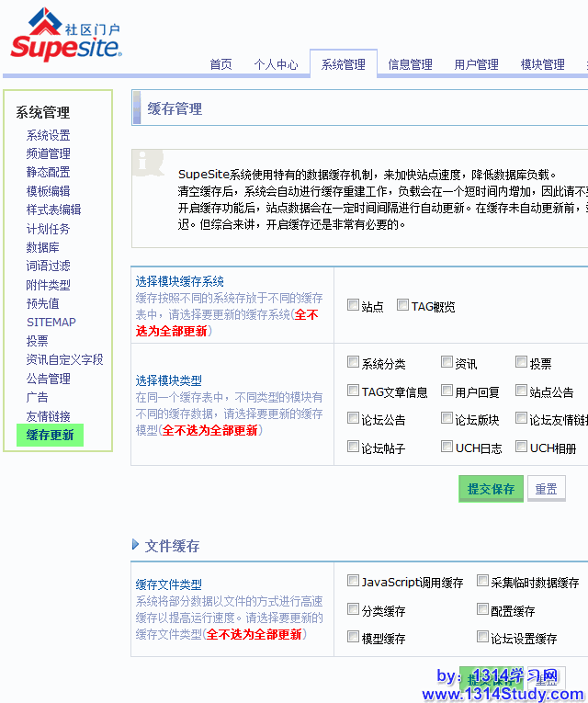This screenshot has height=703, width=588.
Task: Switch to the 个人中心 tab
Action: click(x=276, y=64)
